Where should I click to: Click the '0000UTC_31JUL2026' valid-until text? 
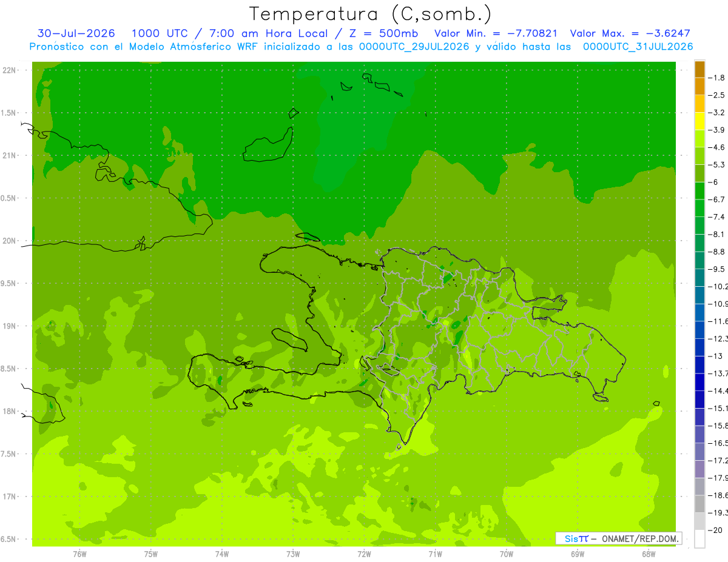[x=638, y=47]
